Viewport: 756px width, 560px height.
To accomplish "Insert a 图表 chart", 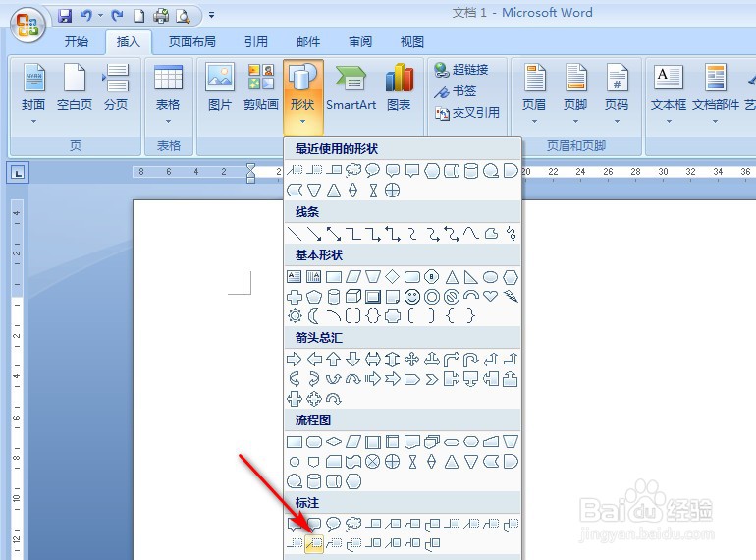I will pos(400,87).
